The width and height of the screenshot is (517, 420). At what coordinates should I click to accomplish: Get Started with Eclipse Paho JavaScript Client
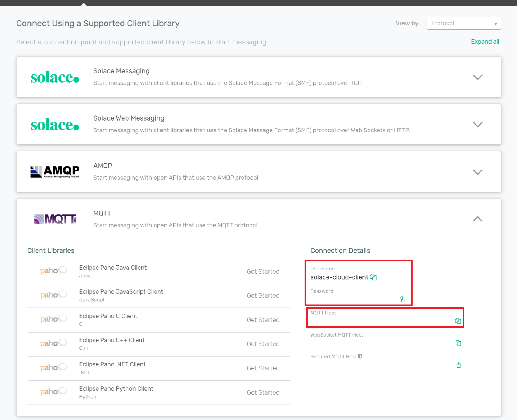[263, 295]
